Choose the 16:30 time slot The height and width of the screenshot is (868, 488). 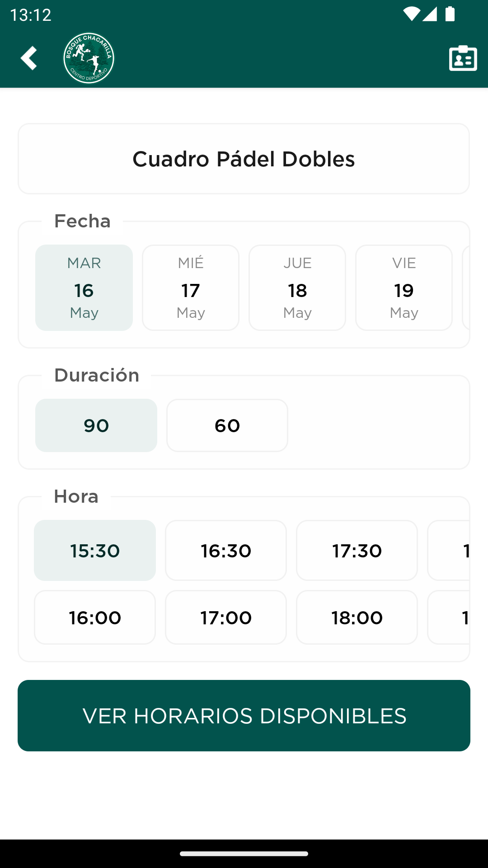pos(226,550)
